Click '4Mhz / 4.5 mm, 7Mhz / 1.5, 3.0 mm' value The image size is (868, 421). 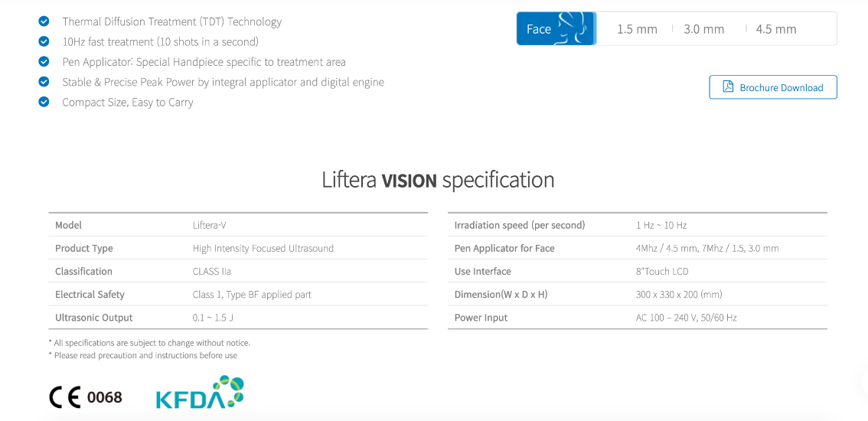707,248
